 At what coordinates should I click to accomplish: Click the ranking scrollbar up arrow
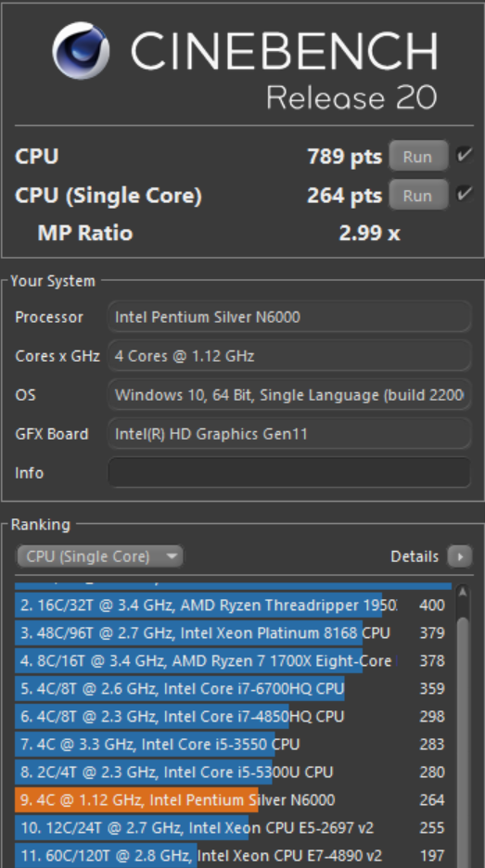(x=463, y=593)
